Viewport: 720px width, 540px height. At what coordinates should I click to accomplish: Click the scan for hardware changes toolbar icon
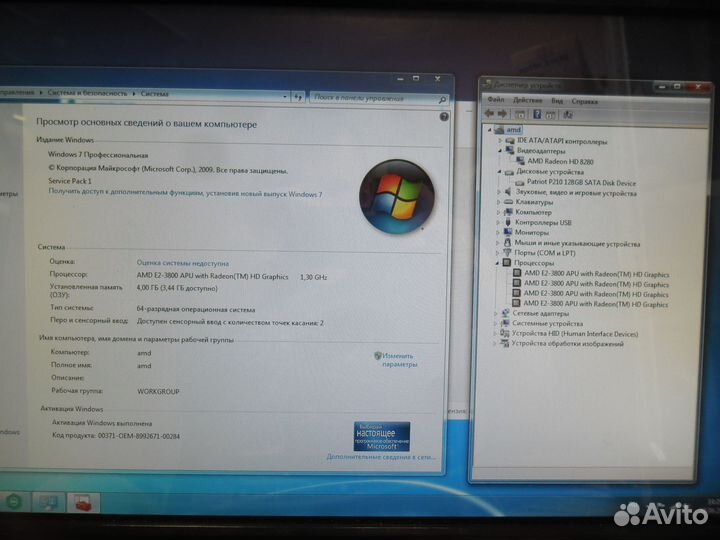(x=568, y=115)
